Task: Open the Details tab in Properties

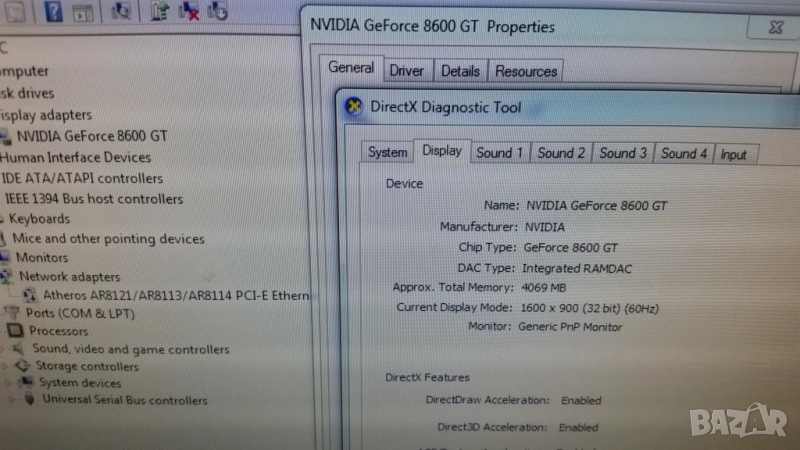Action: pyautogui.click(x=460, y=71)
